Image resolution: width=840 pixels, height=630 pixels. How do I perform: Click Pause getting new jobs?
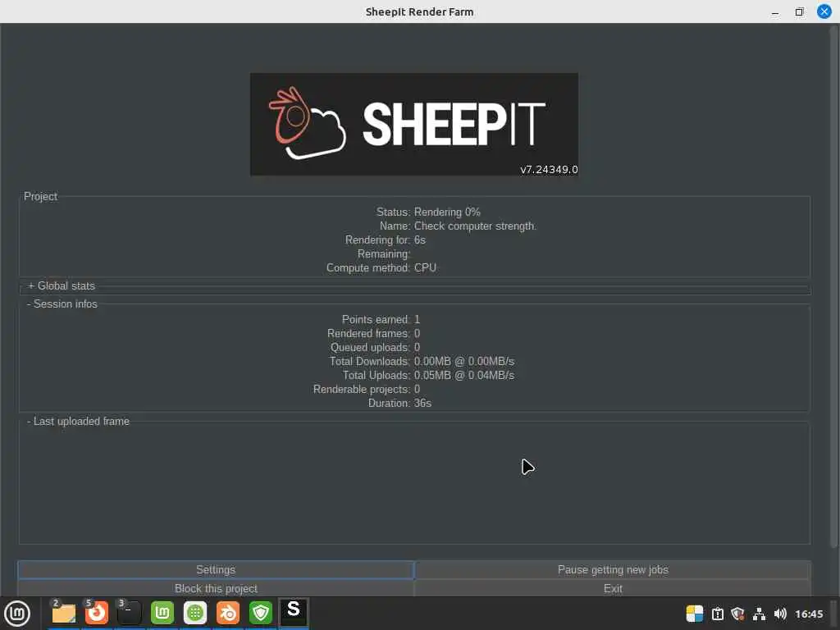(613, 570)
